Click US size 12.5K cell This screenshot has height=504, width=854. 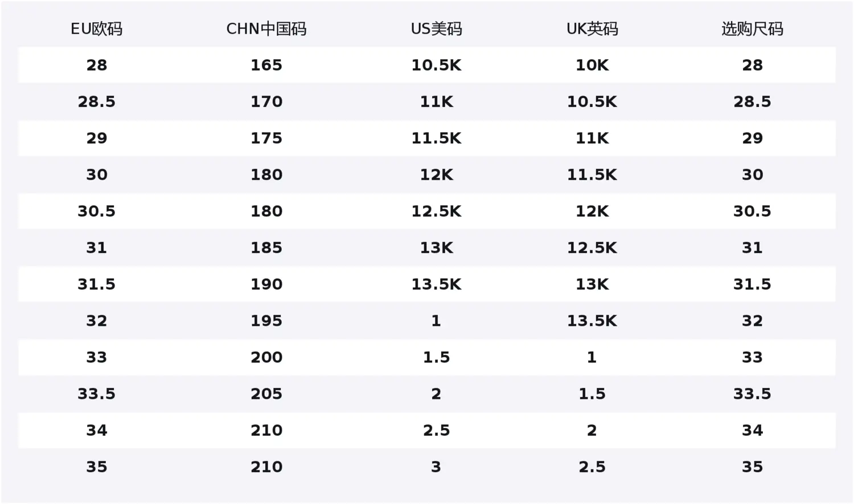click(x=436, y=212)
